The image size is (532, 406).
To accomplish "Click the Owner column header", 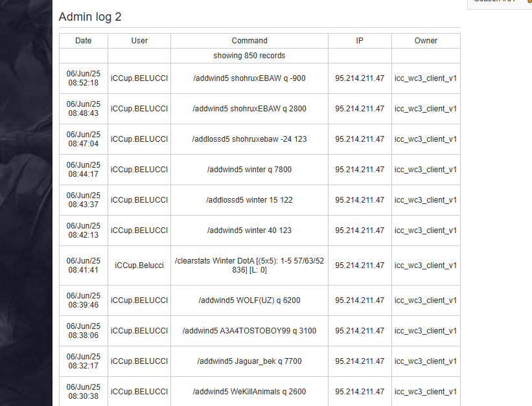I will pos(426,41).
